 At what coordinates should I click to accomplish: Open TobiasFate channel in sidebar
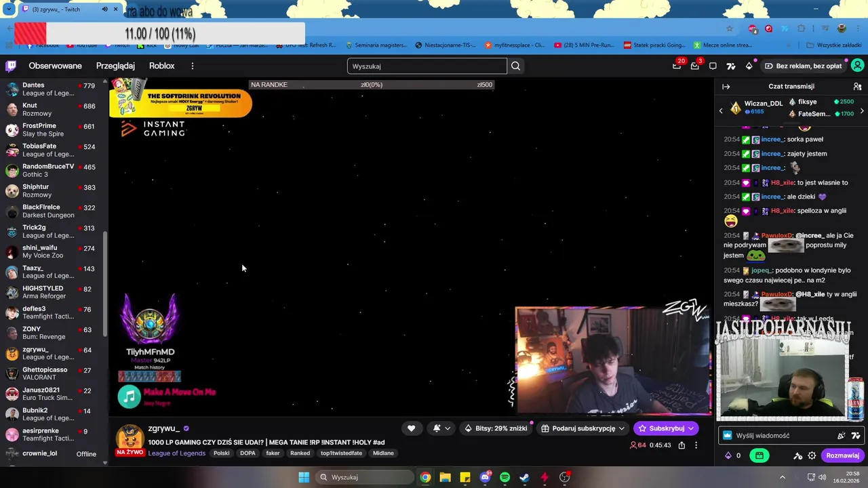[52, 150]
